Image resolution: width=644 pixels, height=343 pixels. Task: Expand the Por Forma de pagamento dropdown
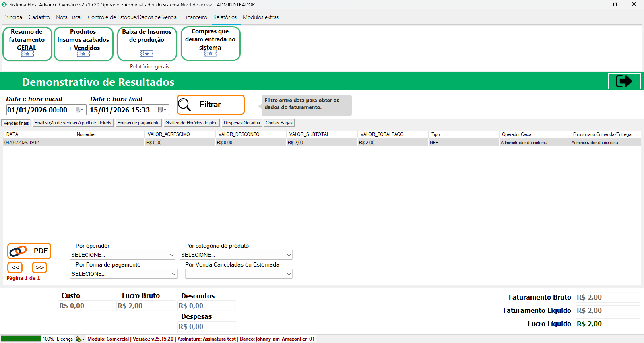click(173, 274)
